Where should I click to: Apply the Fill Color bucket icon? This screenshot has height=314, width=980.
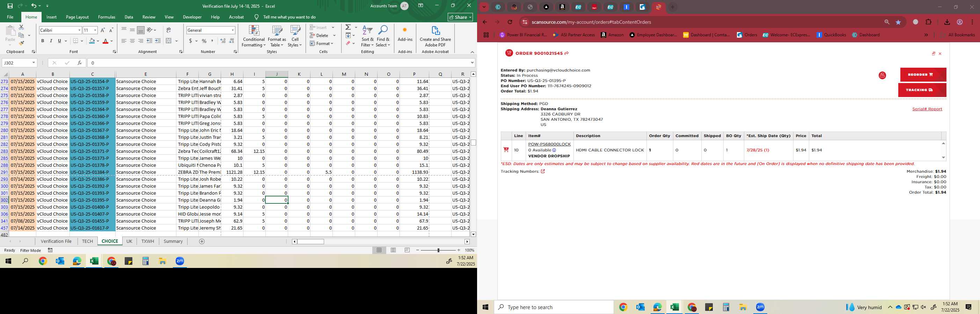(92, 41)
